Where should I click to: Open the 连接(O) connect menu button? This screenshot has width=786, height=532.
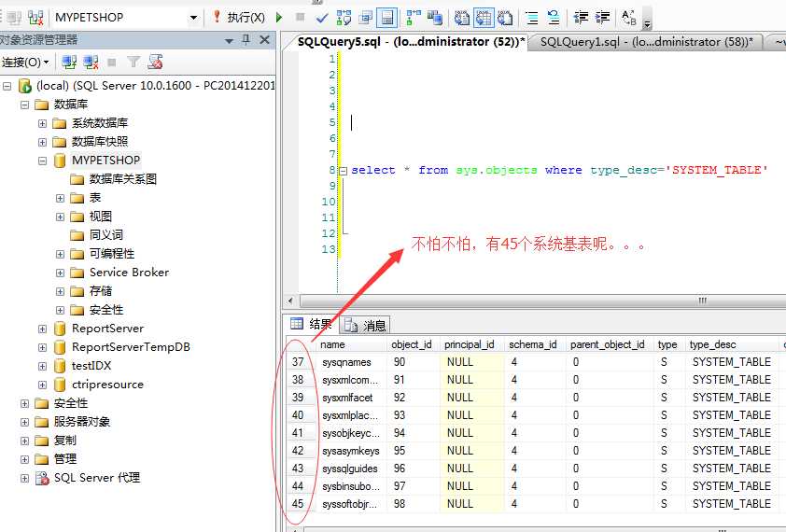click(x=25, y=63)
